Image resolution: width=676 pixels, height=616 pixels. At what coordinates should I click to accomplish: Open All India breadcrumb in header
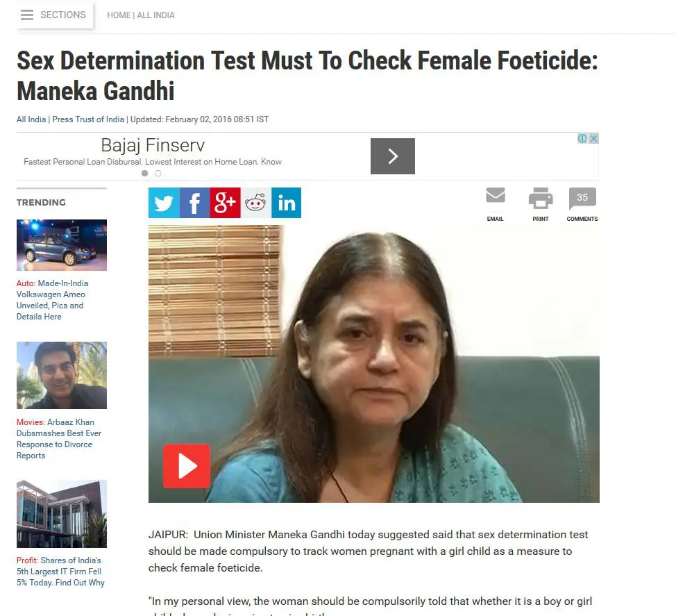(x=155, y=15)
